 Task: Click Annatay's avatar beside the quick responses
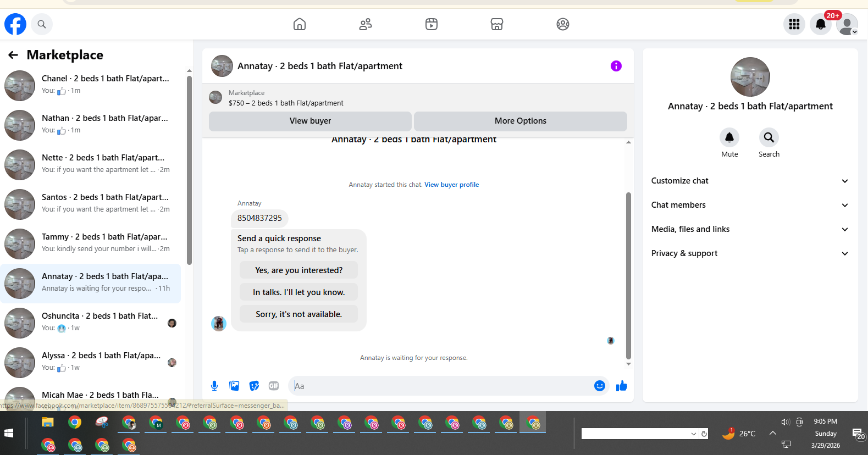[219, 324]
